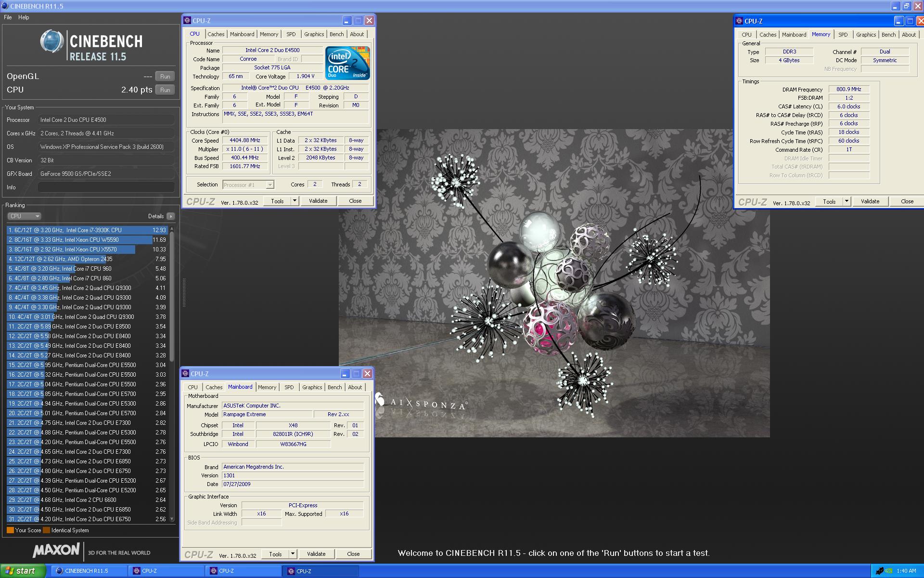
Task: Switch to Cinebench R11.5 taskbar button
Action: coord(89,571)
